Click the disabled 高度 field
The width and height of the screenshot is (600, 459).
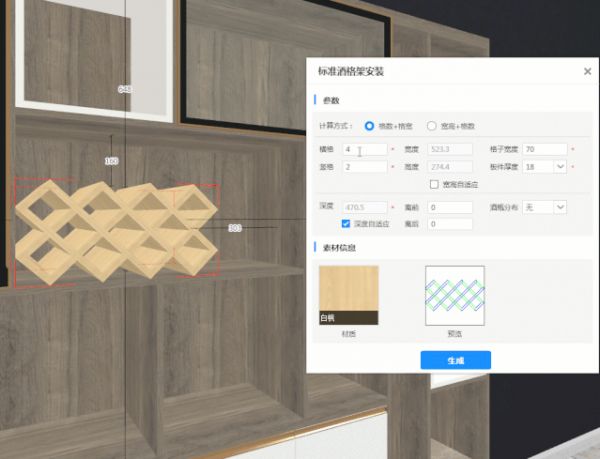tap(449, 166)
